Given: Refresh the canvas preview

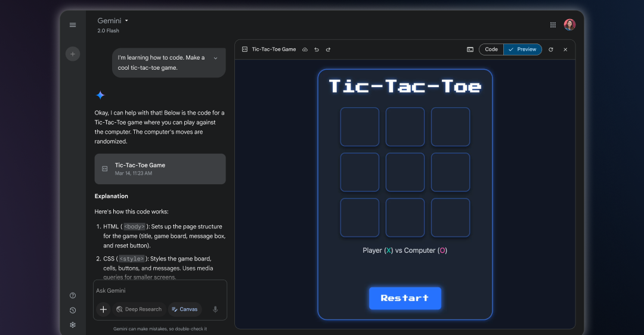Looking at the screenshot, I should (550, 49).
